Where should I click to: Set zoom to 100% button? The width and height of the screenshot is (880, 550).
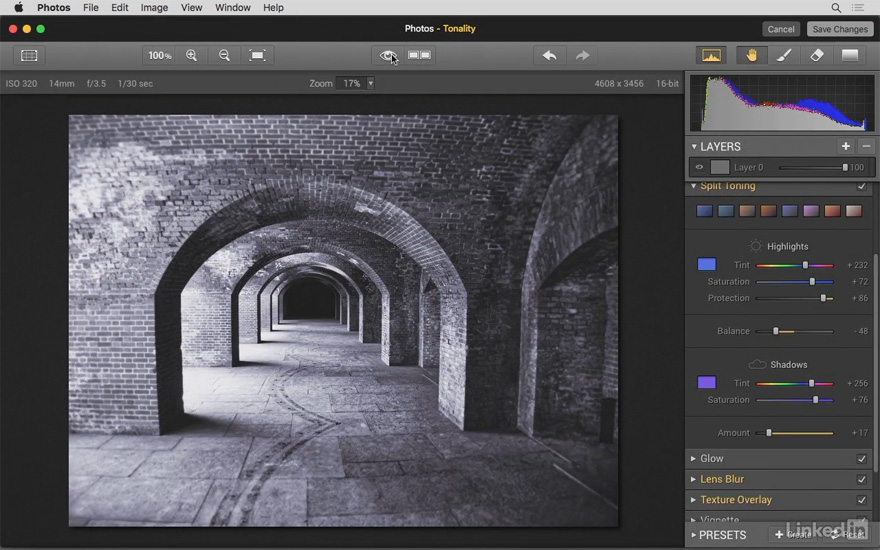(159, 55)
